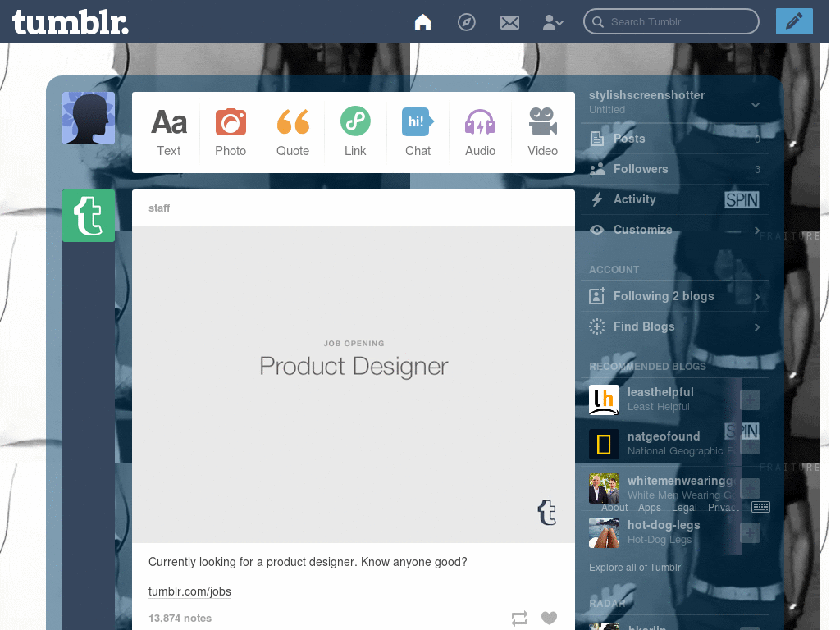This screenshot has width=840, height=630.
Task: Open the Apps footer link
Action: pos(650,508)
